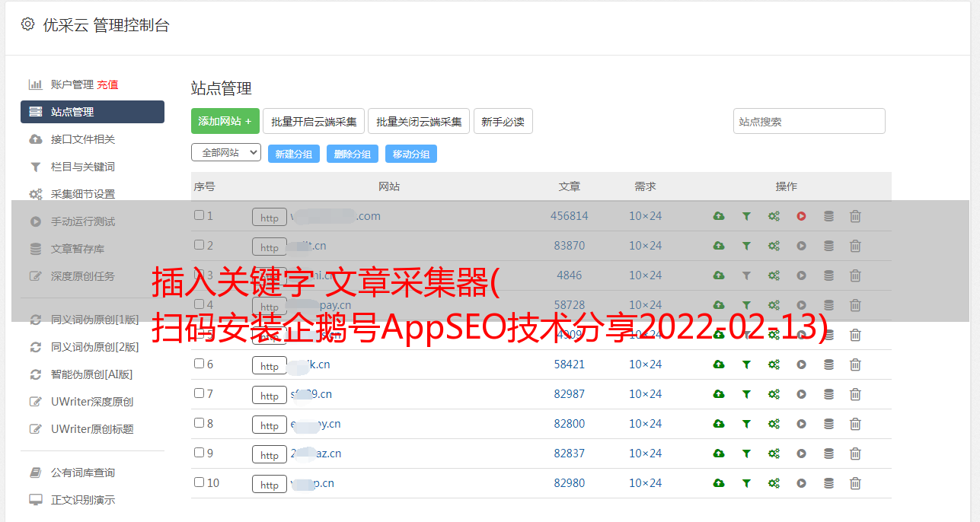Click the filter icon for the 58421 row
980x522 pixels.
[746, 364]
